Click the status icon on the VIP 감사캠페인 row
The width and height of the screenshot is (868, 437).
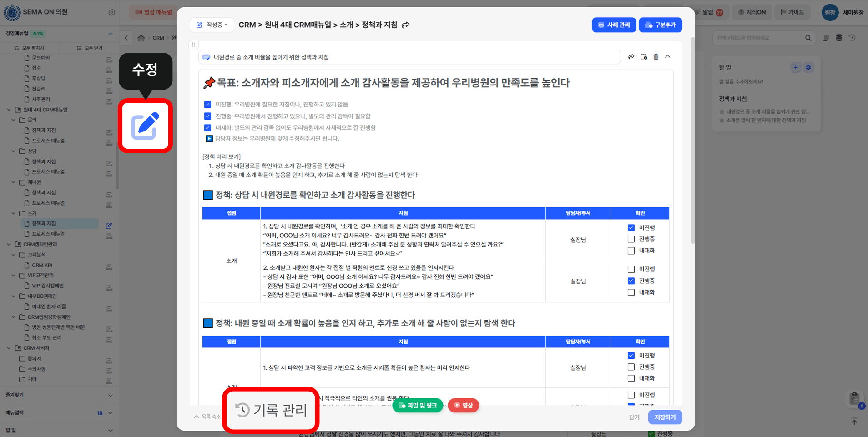109,288
